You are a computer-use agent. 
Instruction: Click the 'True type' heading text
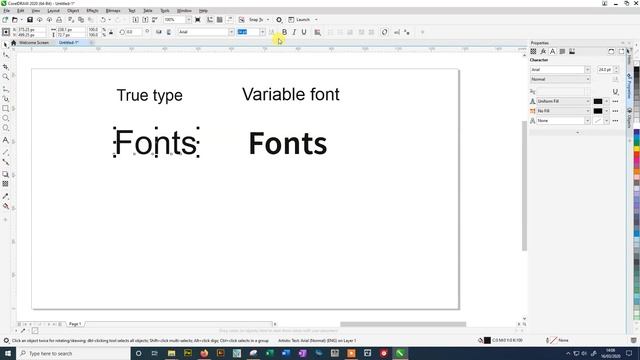pyautogui.click(x=150, y=96)
